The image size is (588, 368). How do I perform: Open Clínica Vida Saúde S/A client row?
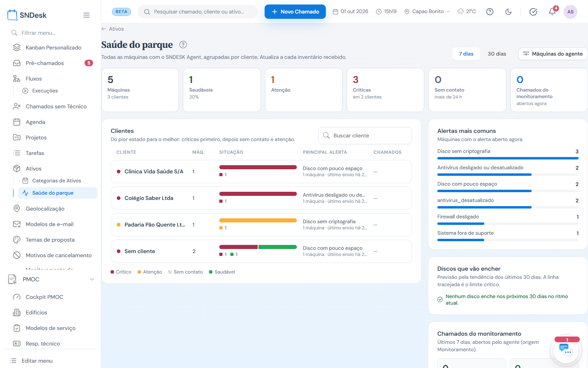[261, 171]
